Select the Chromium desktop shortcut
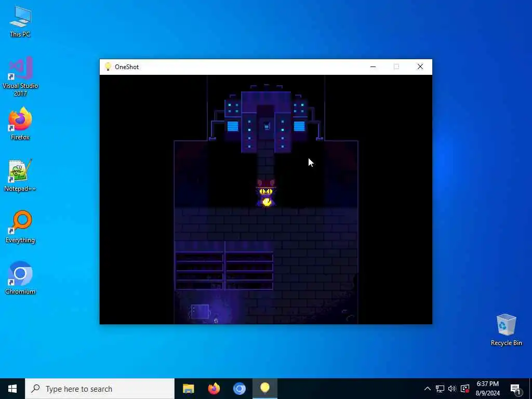The height and width of the screenshot is (399, 532). 20,278
